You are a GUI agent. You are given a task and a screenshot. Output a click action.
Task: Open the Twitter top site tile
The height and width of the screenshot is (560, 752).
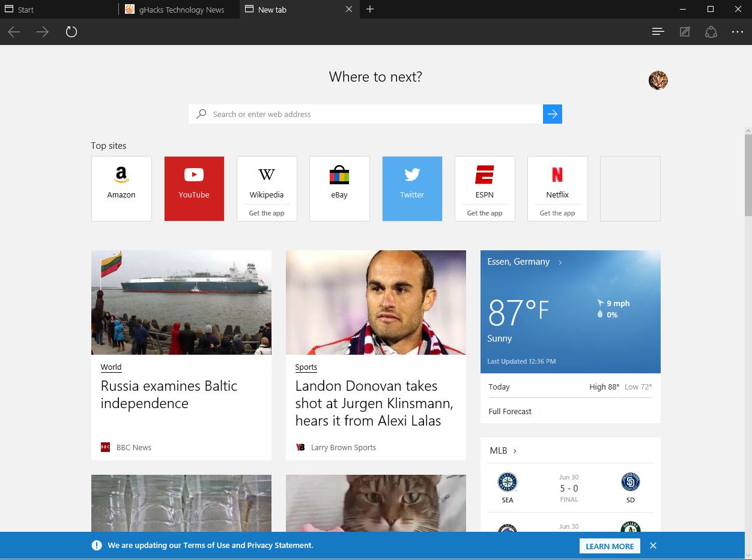pyautogui.click(x=412, y=188)
